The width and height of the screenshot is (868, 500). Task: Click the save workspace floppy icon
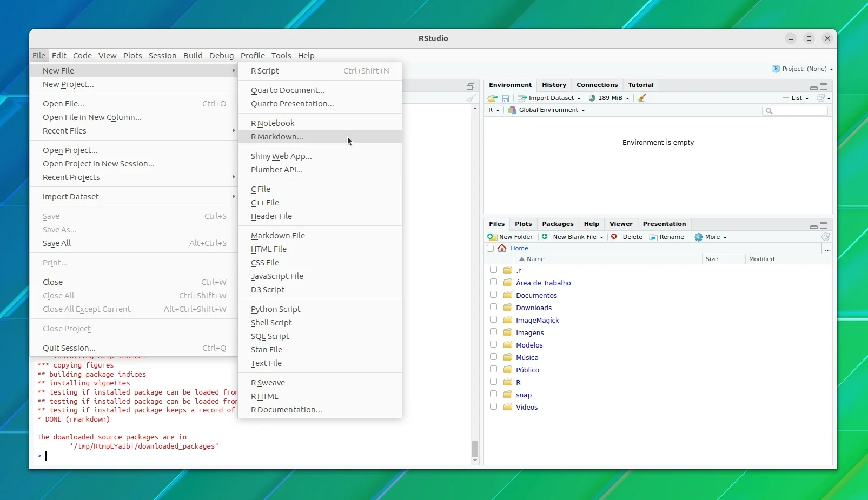tap(505, 98)
